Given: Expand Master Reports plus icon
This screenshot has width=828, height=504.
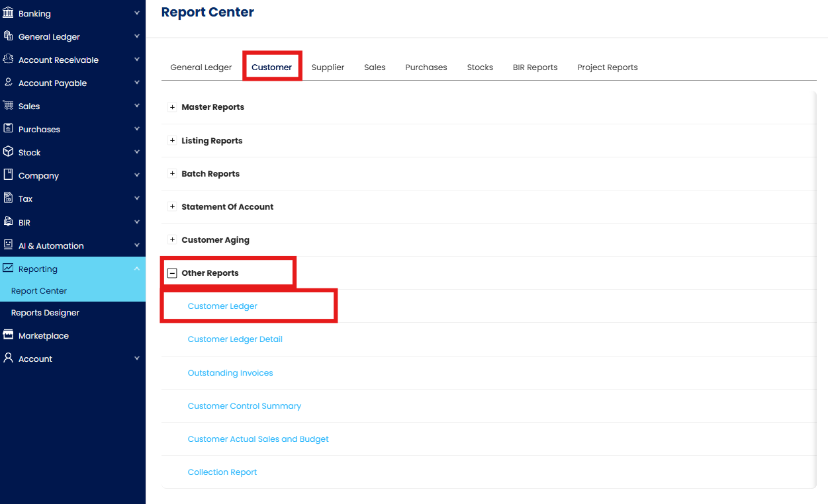Looking at the screenshot, I should point(172,107).
